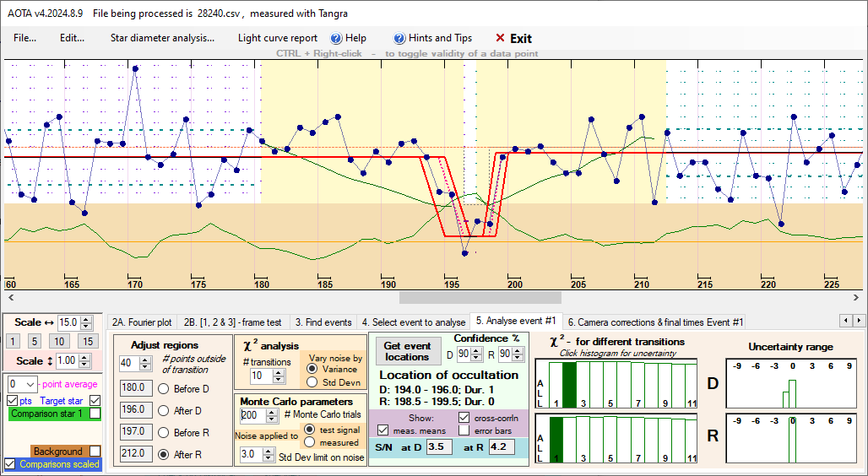
Task: Adjust # transitions spinner
Action: (x=279, y=376)
